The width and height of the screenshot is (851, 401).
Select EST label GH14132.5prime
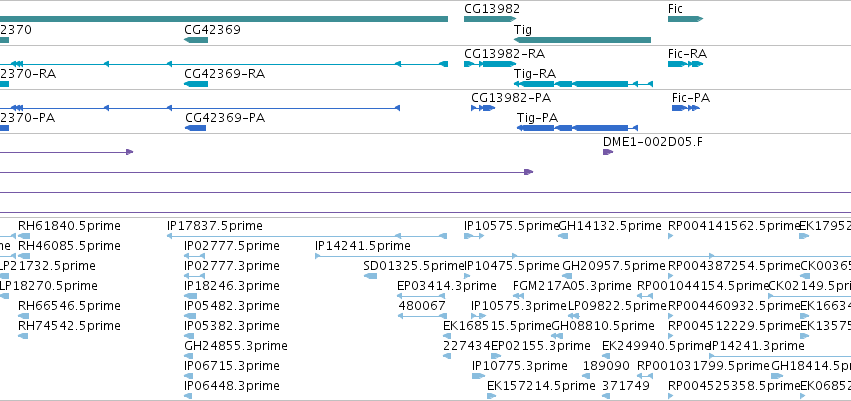pyautogui.click(x=610, y=226)
